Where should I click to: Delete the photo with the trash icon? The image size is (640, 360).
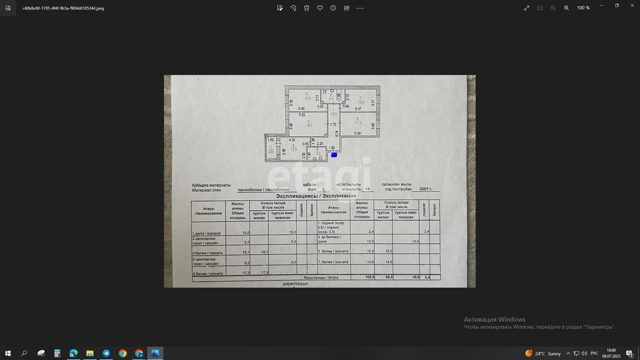pos(307,8)
